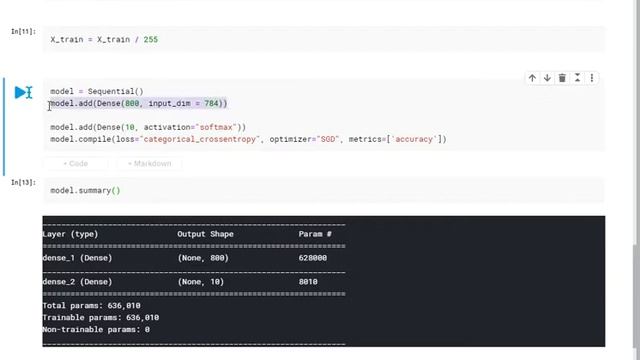Open more cell options three-dot menu

coord(592,78)
